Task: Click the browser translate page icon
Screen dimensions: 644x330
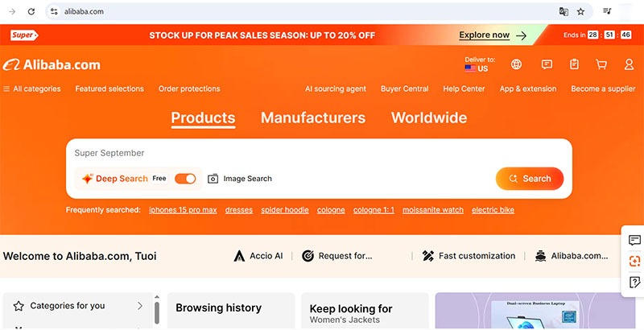Action: [x=563, y=11]
